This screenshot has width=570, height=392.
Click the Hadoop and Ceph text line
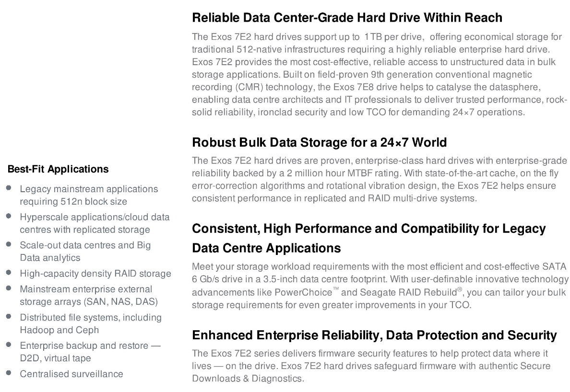[59, 330]
